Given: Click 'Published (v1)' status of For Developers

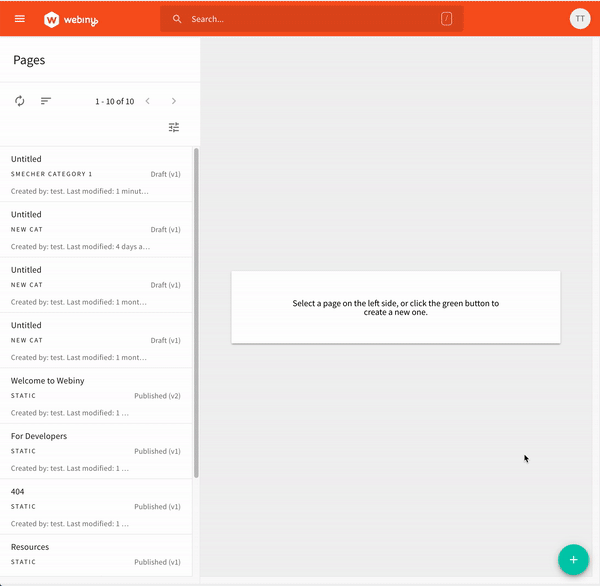Looking at the screenshot, I should click(157, 451).
